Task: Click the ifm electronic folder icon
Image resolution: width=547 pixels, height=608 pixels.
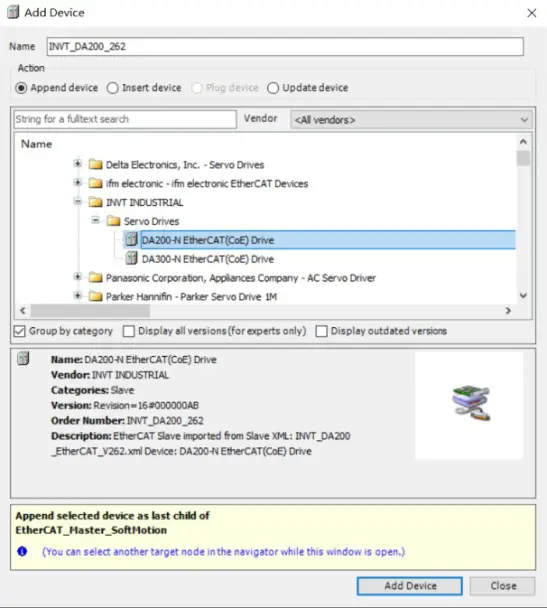Action: pos(95,183)
